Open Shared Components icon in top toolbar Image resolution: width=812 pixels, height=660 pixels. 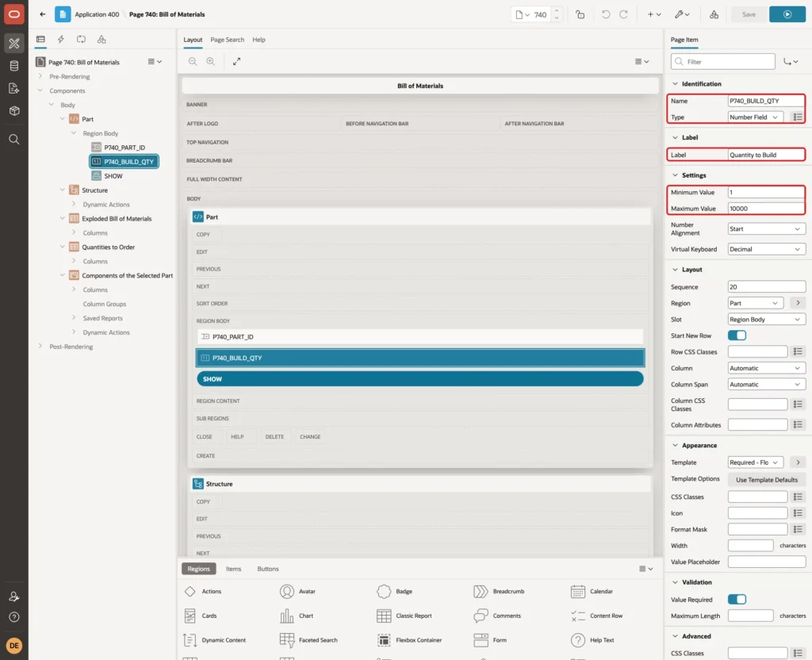[714, 14]
